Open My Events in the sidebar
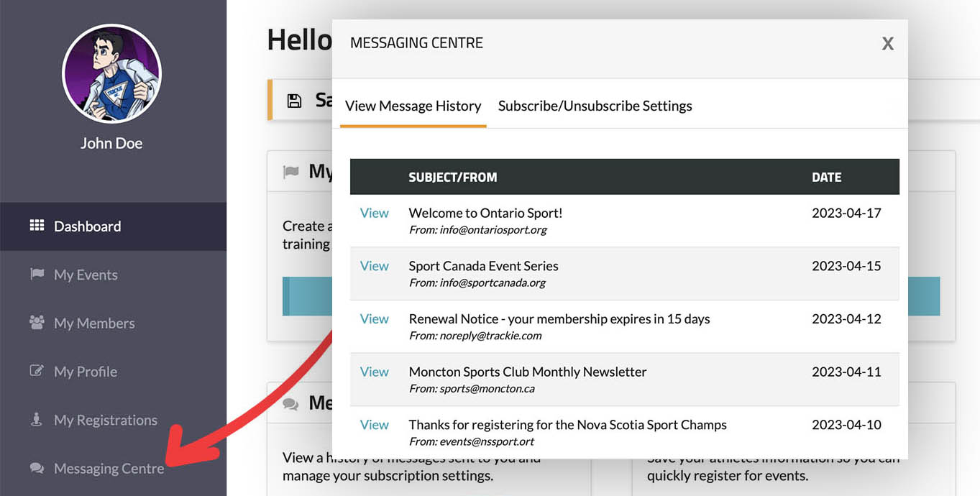 (86, 275)
